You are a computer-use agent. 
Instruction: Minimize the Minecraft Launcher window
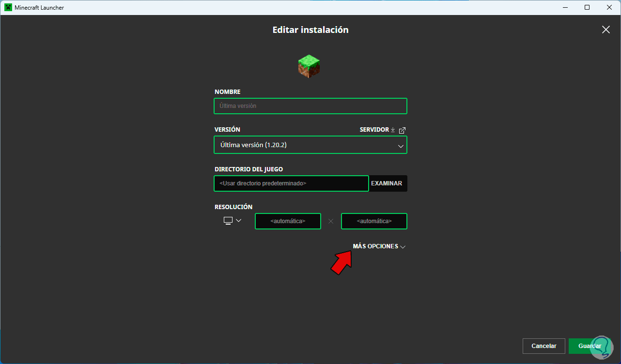565,7
